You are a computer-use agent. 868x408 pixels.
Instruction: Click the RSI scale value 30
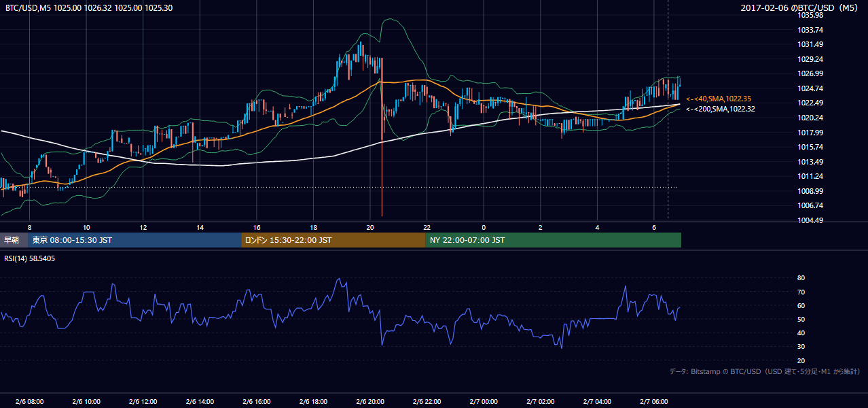(x=801, y=347)
